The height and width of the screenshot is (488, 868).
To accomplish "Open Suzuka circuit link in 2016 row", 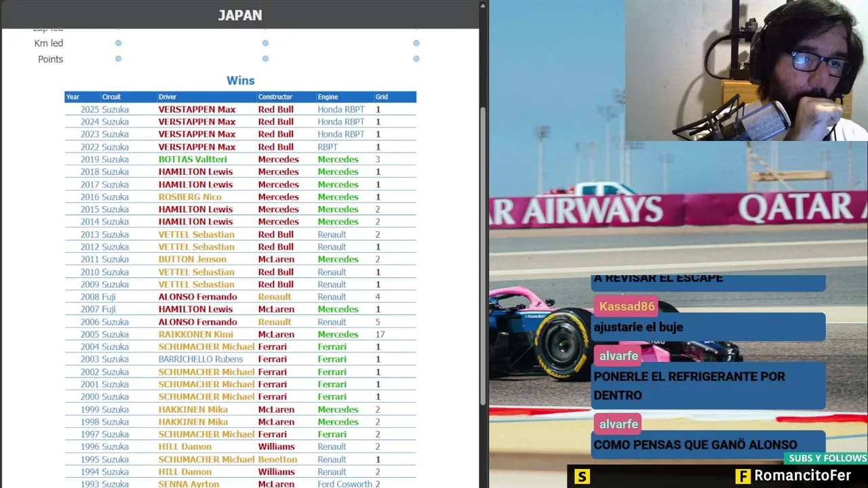I will pos(115,197).
